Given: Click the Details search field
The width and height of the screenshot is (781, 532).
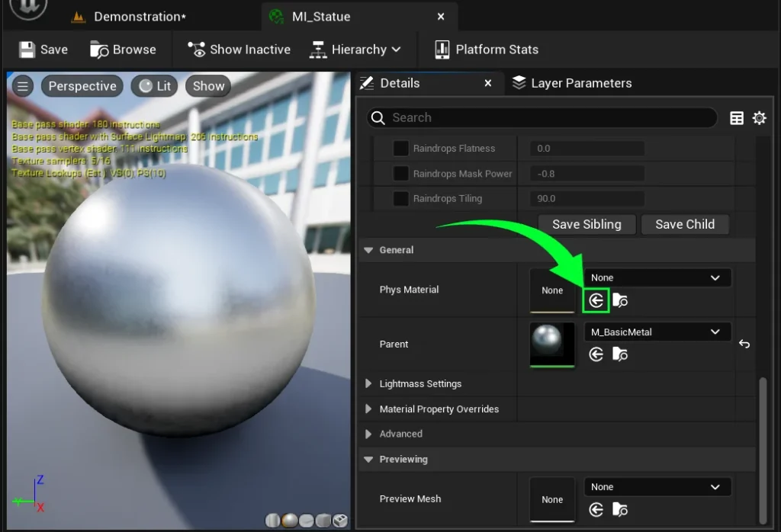Looking at the screenshot, I should point(542,117).
